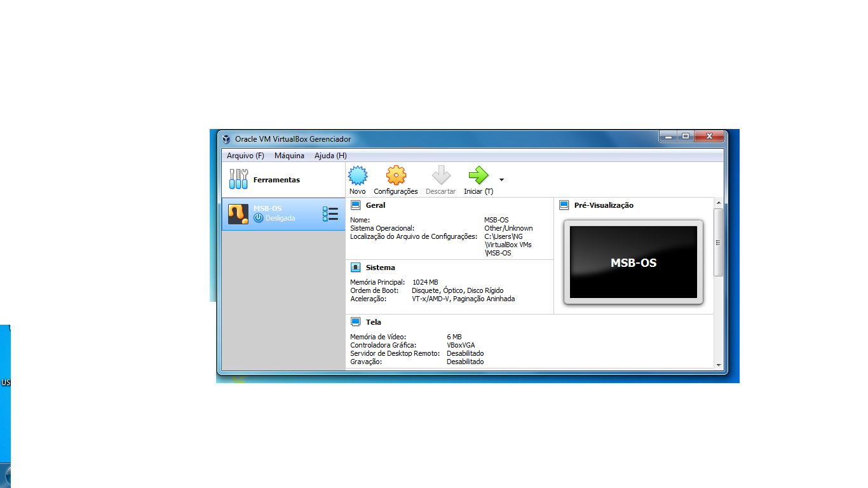The height and width of the screenshot is (488, 868).
Task: Click the Localização do Arquivo de Configurações label
Action: tap(414, 236)
